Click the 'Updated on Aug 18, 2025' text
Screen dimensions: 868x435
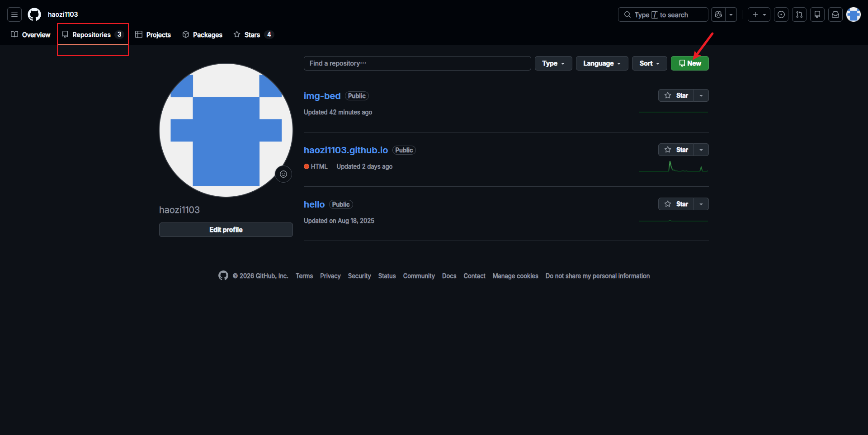click(x=339, y=221)
